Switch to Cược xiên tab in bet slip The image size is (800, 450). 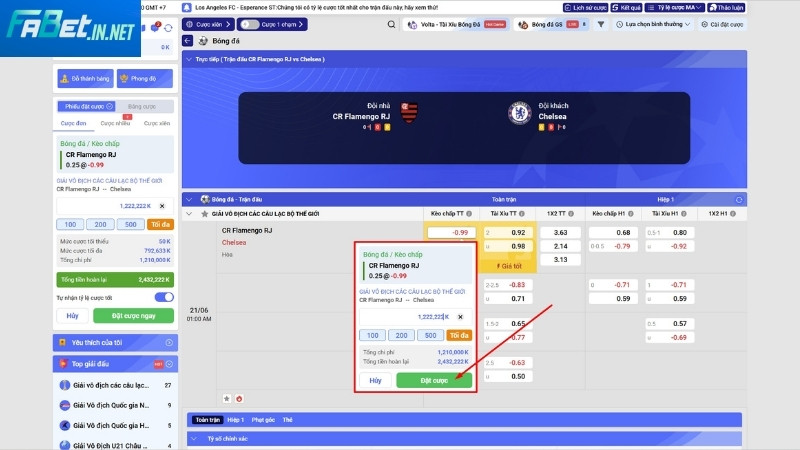(x=157, y=123)
